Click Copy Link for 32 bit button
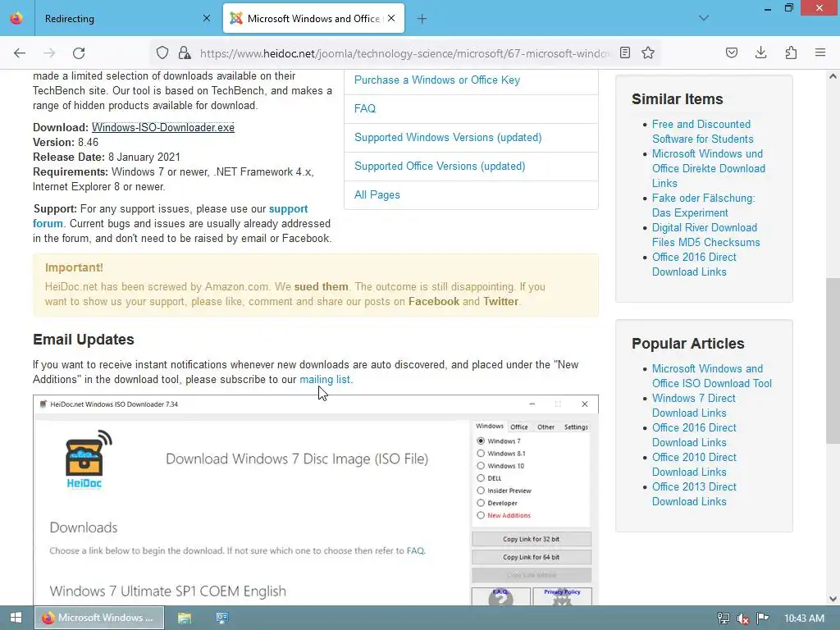 click(x=531, y=539)
